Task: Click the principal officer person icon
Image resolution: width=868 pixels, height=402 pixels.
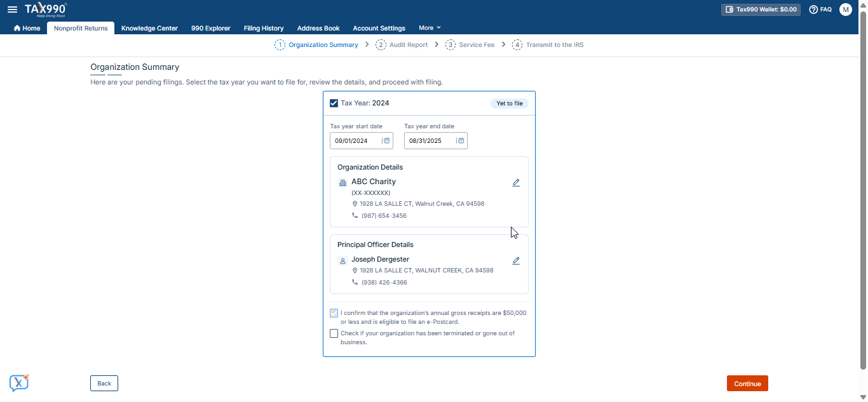Action: 342,260
